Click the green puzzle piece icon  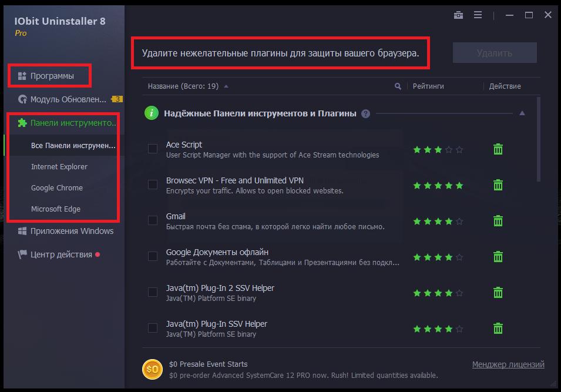tap(22, 123)
